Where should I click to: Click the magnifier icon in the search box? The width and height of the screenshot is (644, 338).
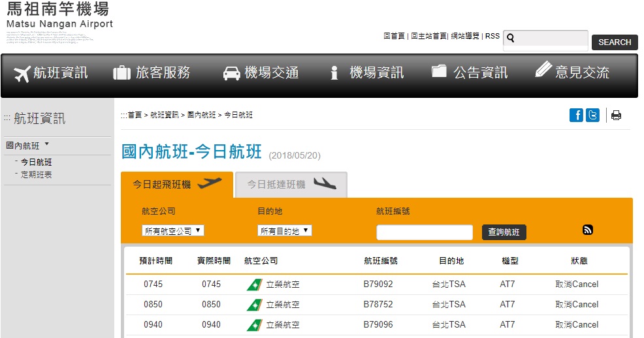pyautogui.click(x=511, y=38)
